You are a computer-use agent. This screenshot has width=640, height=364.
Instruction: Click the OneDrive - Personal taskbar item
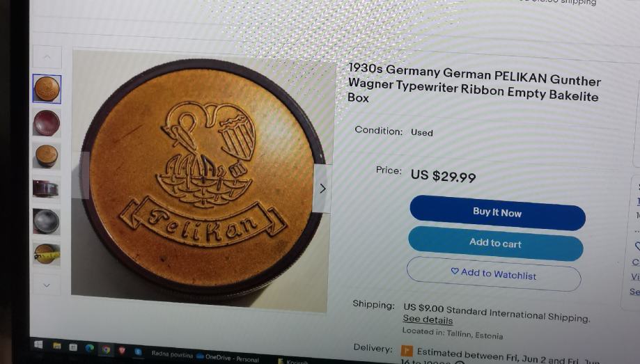(x=227, y=358)
